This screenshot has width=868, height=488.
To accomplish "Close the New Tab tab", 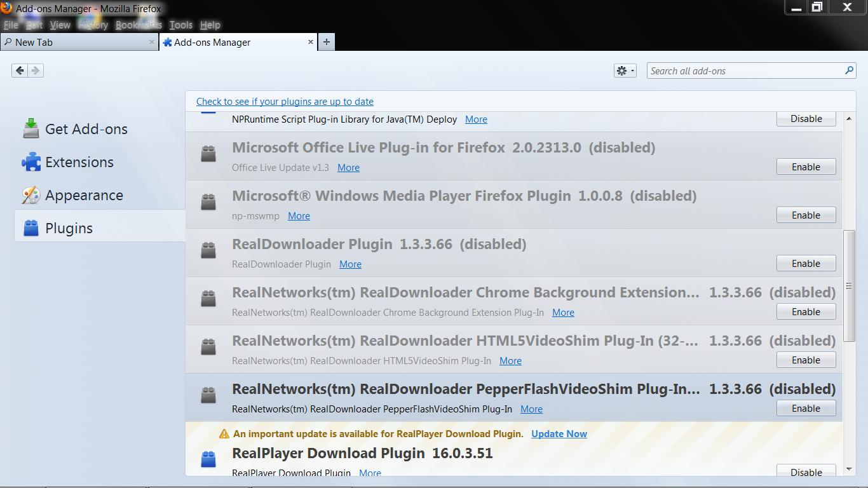I will pyautogui.click(x=151, y=42).
